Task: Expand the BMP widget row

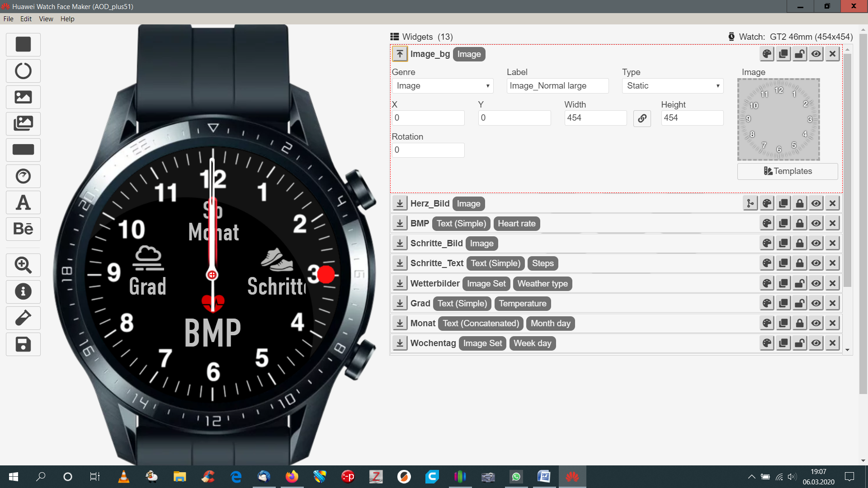Action: [x=400, y=223]
